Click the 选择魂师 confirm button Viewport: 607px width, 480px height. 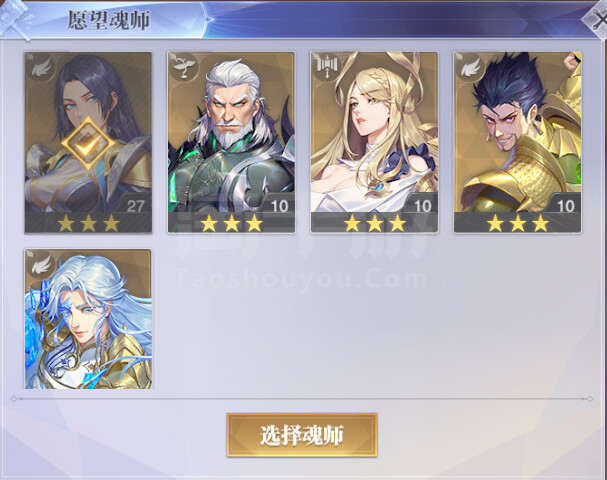[302, 435]
